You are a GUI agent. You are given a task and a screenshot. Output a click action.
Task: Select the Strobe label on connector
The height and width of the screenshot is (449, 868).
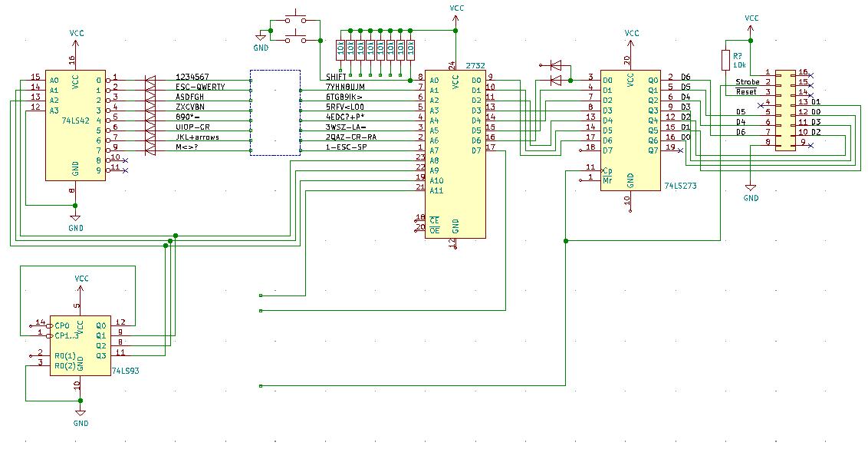click(x=747, y=82)
